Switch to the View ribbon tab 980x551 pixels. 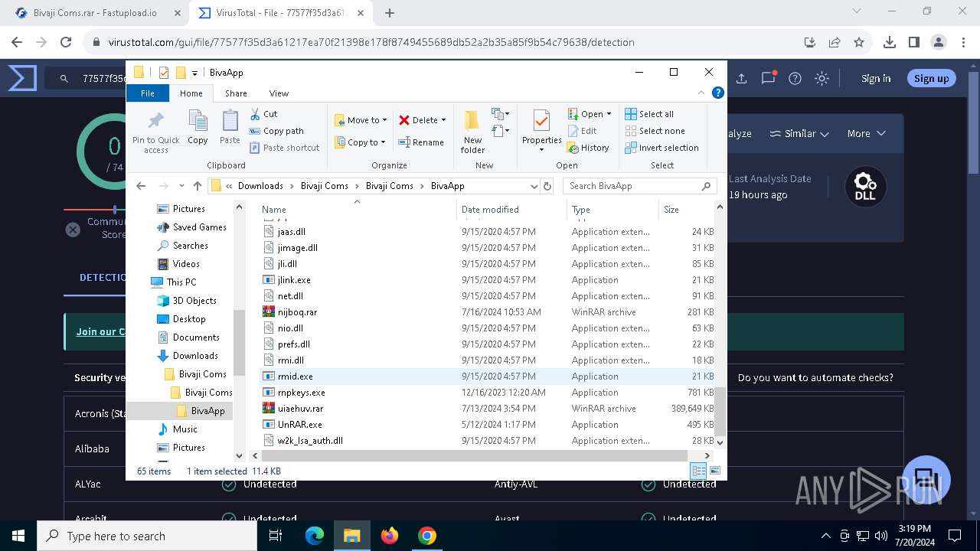[279, 93]
